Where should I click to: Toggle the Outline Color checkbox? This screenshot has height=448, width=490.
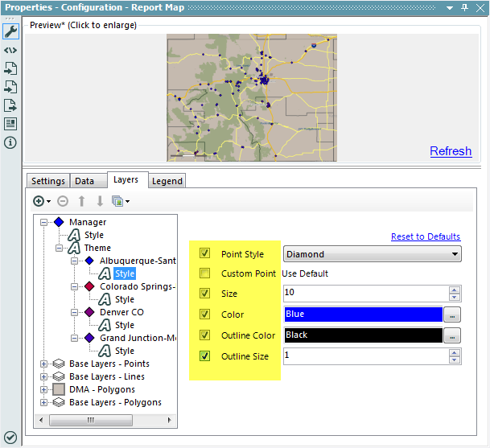click(x=204, y=335)
